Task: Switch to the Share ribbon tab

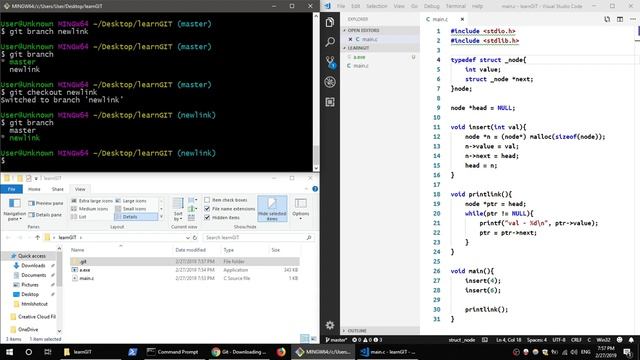Action: [58, 189]
